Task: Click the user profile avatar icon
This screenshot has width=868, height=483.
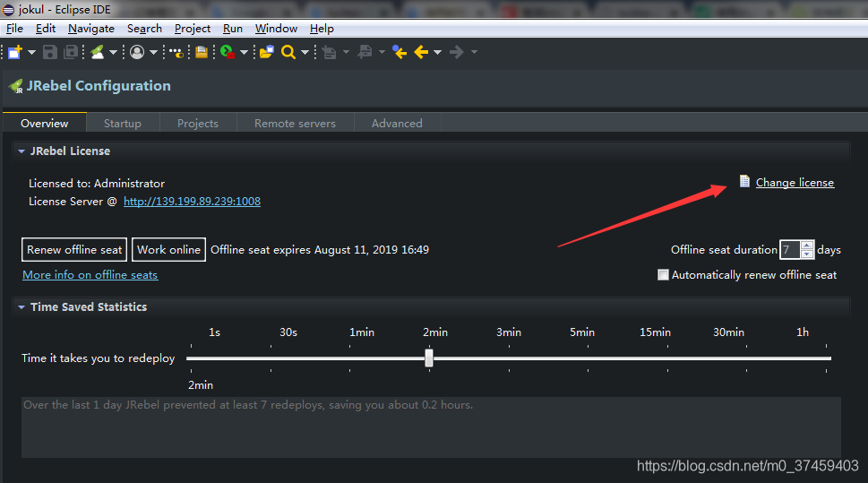Action: [137, 52]
